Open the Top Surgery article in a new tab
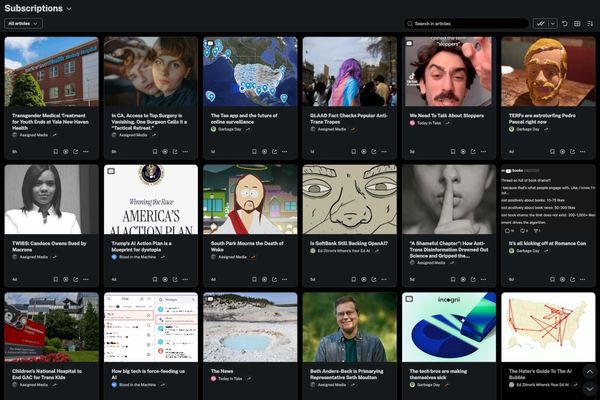This screenshot has height=400, width=600. coord(175,152)
